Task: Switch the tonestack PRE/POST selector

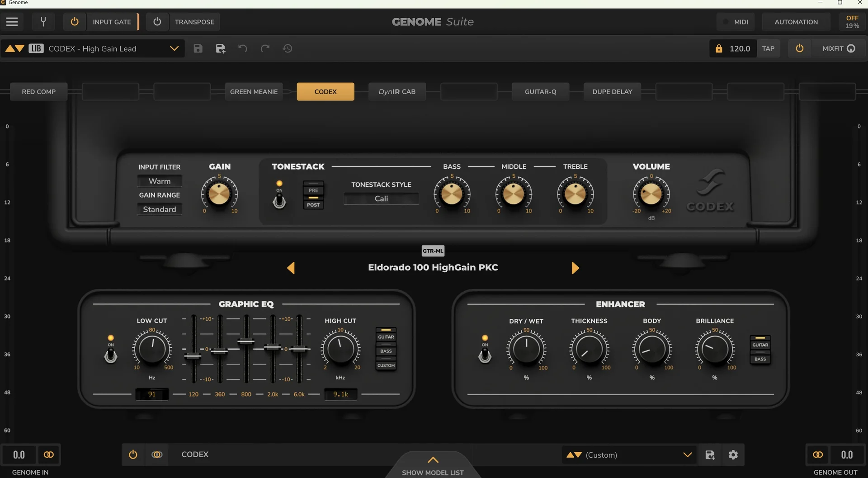Action: click(313, 195)
